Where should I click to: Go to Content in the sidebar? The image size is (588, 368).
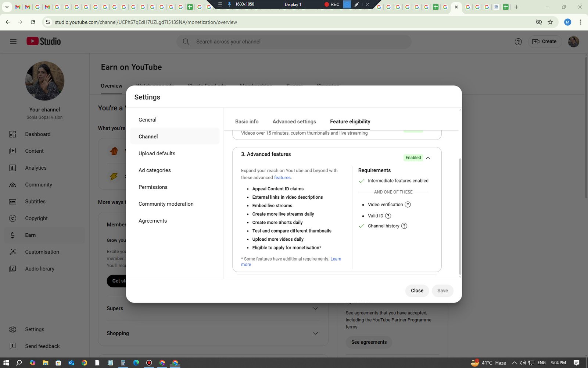tap(44, 151)
